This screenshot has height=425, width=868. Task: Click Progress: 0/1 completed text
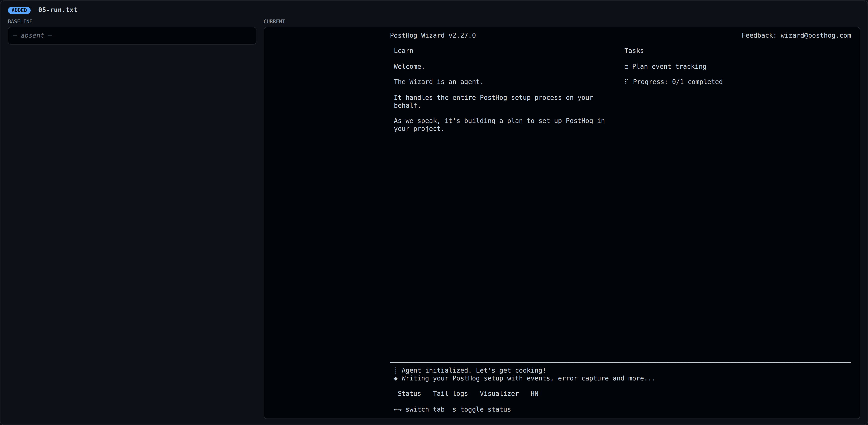click(678, 82)
